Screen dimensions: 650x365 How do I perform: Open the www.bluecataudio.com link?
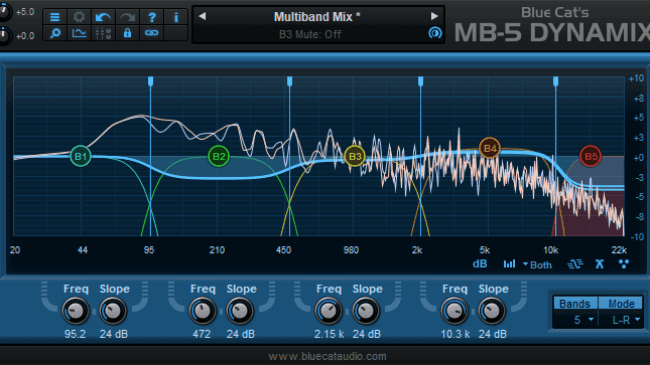[327, 356]
